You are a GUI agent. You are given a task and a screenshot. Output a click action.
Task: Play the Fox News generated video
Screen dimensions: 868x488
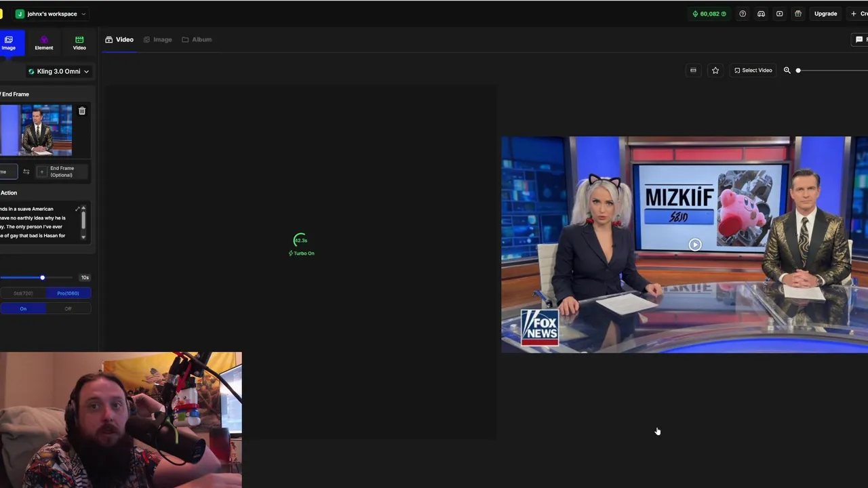[695, 245]
